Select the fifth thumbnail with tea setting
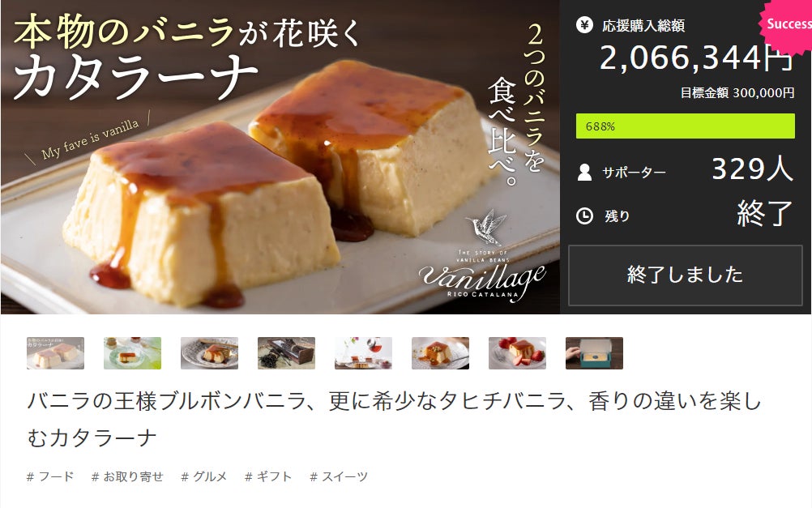The height and width of the screenshot is (508, 812). (x=364, y=353)
